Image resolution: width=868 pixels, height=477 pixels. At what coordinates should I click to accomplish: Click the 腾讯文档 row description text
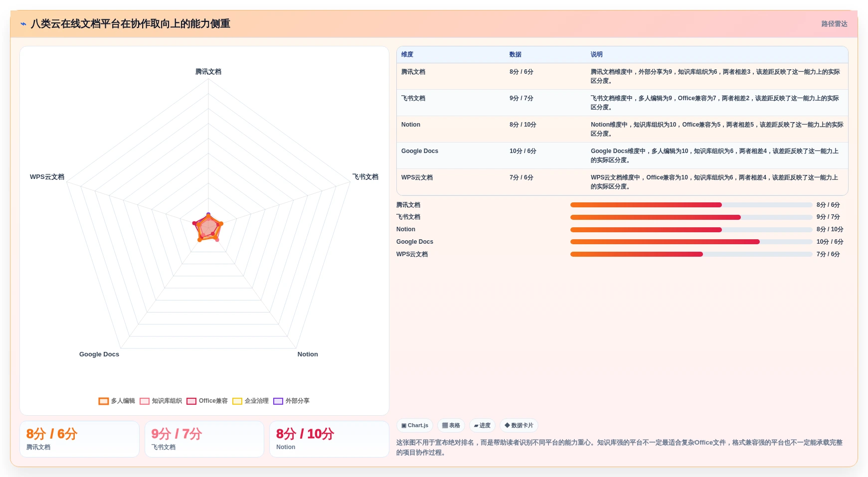[715, 76]
